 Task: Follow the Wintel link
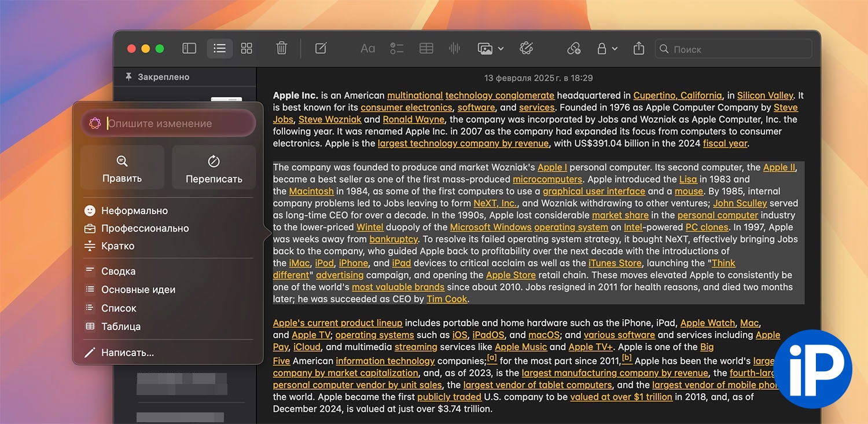(x=370, y=227)
